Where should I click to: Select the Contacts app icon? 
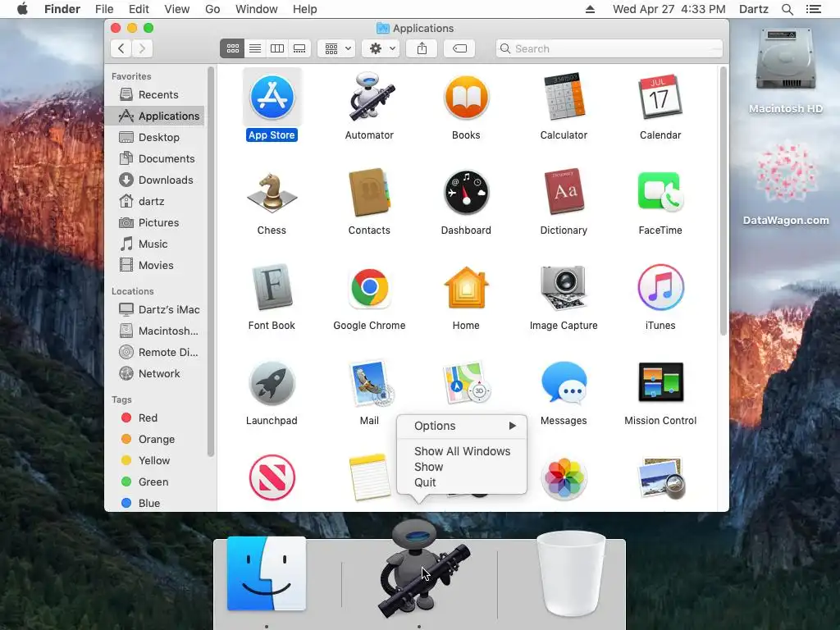pos(369,193)
